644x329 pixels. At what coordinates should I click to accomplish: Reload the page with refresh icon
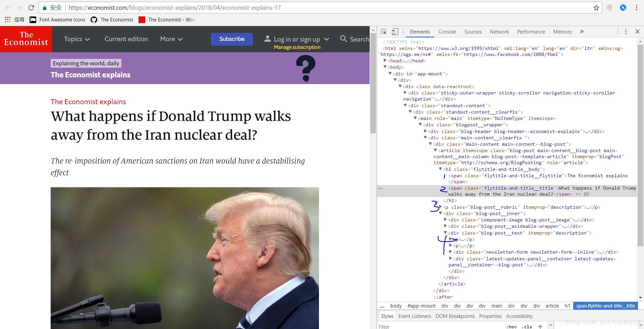pos(31,8)
